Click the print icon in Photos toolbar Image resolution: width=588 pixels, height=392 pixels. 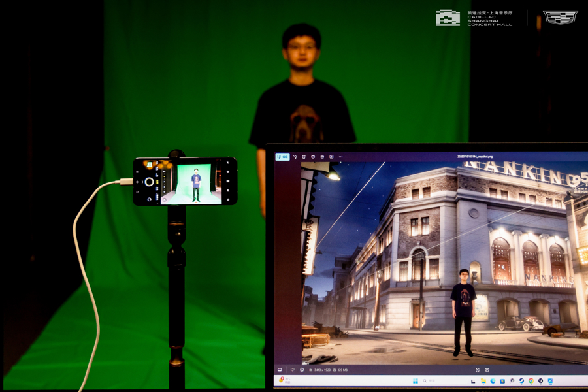[x=313, y=157]
